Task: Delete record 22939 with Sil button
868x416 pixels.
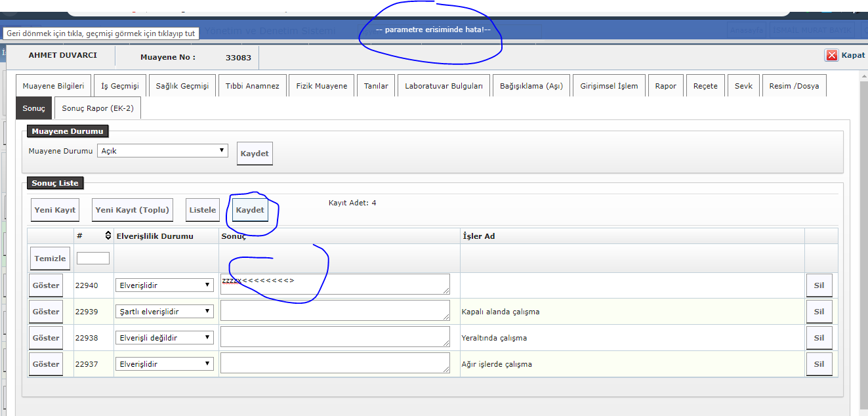Action: tap(819, 312)
